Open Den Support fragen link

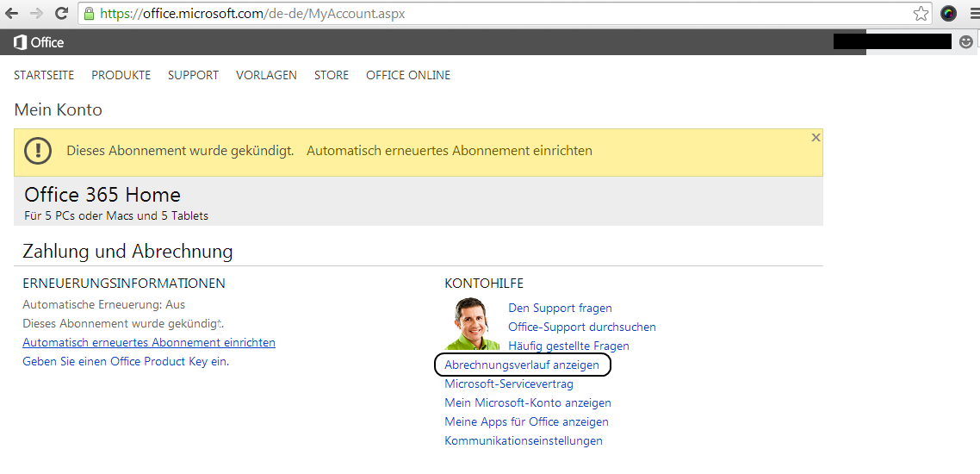click(x=560, y=308)
